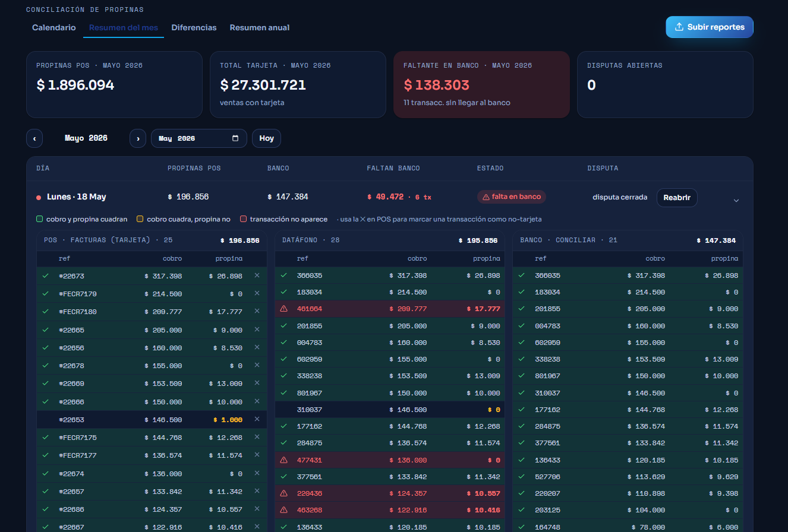Open the calendar picker icon in date field

click(235, 138)
